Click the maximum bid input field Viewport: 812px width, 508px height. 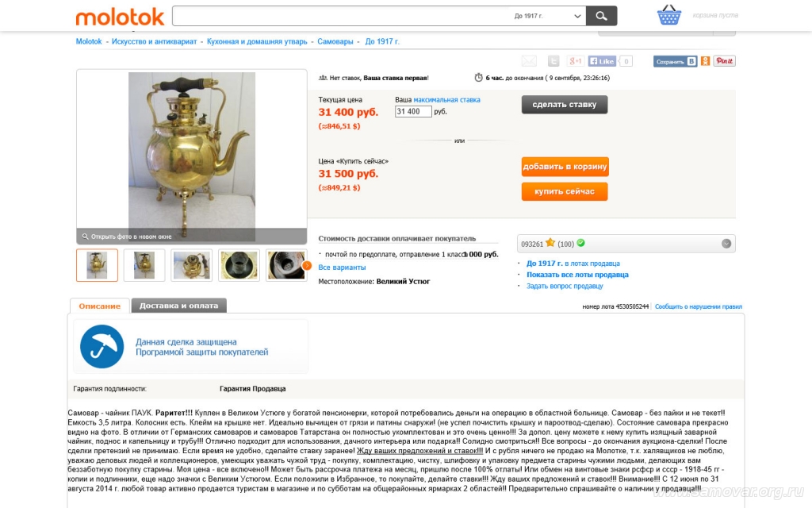point(412,111)
